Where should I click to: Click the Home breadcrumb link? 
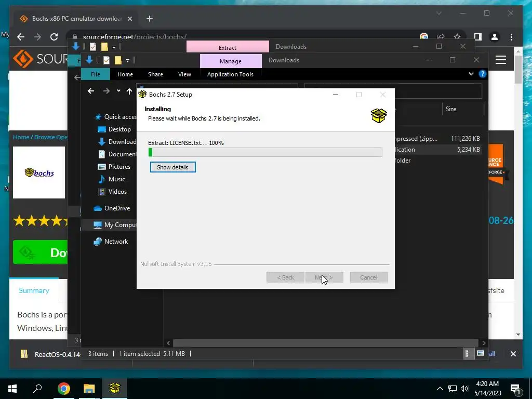click(21, 137)
